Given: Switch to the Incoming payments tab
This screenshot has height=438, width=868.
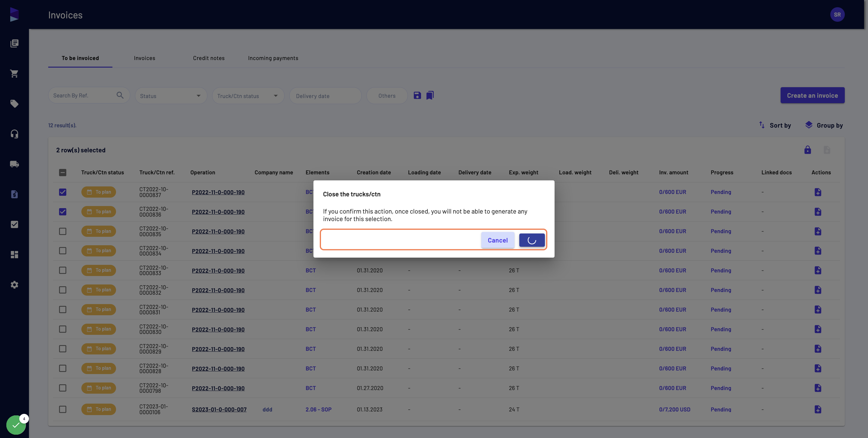Looking at the screenshot, I should point(273,58).
